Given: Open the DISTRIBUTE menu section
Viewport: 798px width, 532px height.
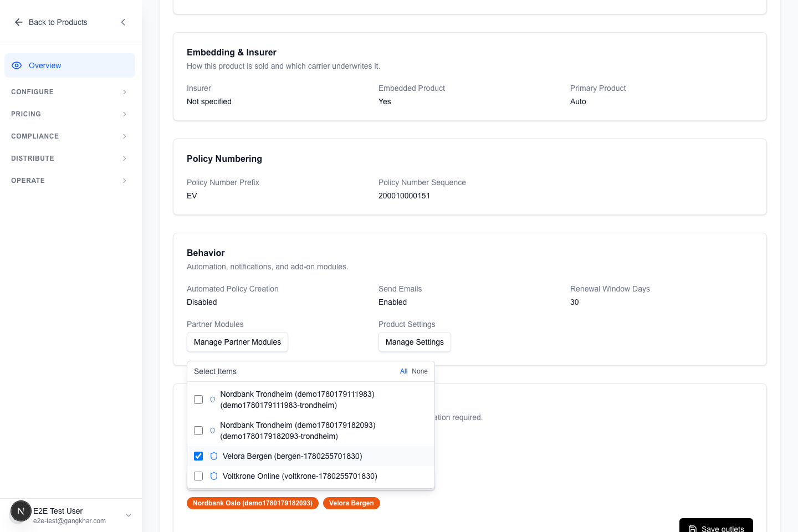Looking at the screenshot, I should click(x=70, y=158).
